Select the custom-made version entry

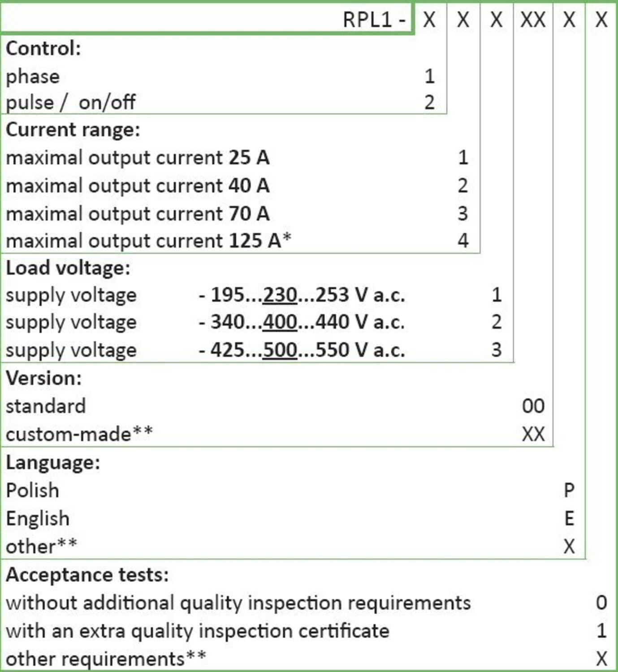tap(79, 434)
